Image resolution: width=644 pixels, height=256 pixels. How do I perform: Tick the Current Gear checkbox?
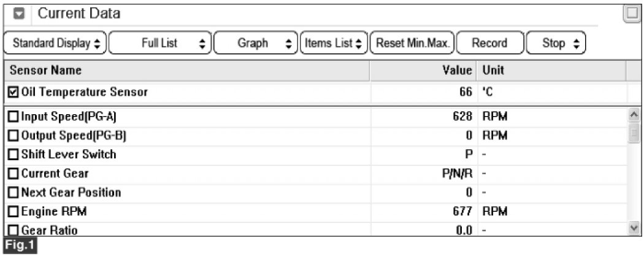(x=13, y=174)
